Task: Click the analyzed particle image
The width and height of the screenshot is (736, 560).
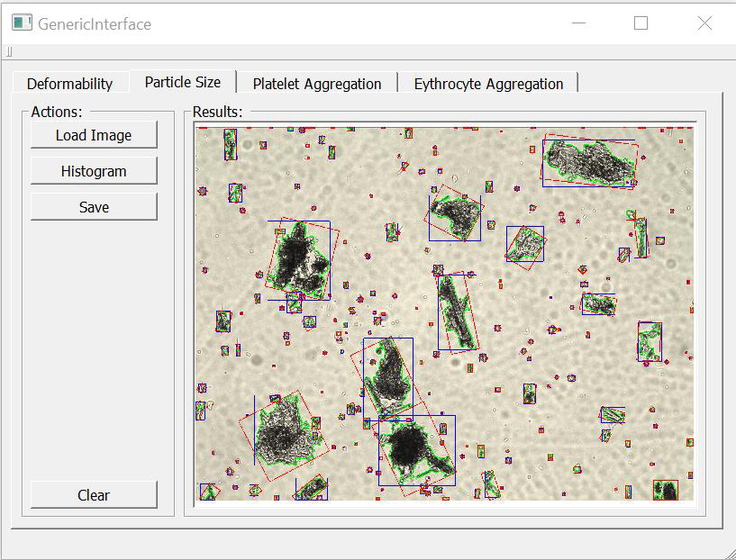Action: click(444, 314)
